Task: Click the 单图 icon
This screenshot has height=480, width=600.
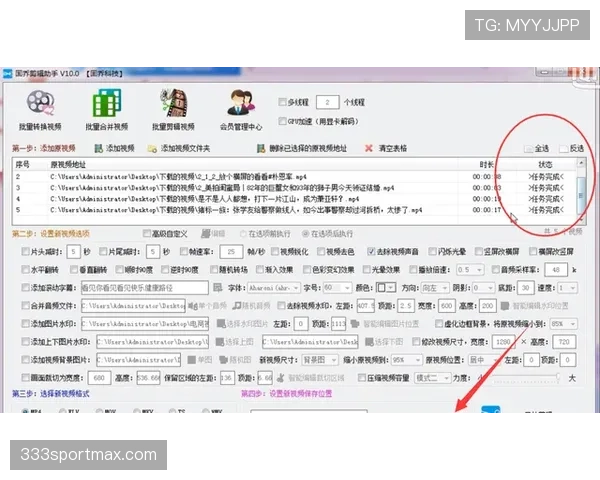Action: tap(192, 360)
